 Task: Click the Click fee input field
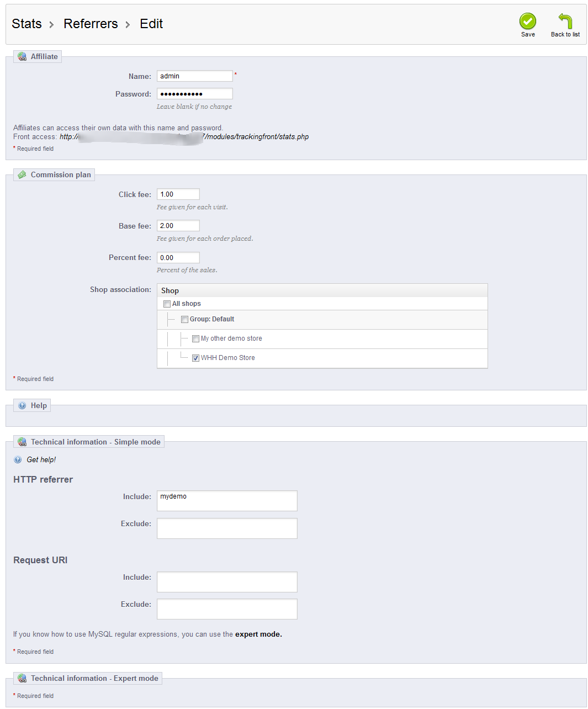click(x=178, y=194)
